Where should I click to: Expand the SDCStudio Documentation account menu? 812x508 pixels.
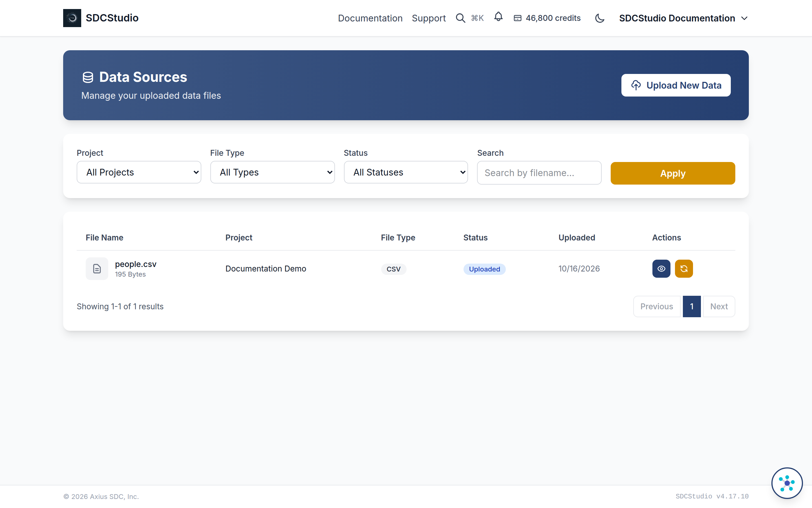point(683,18)
